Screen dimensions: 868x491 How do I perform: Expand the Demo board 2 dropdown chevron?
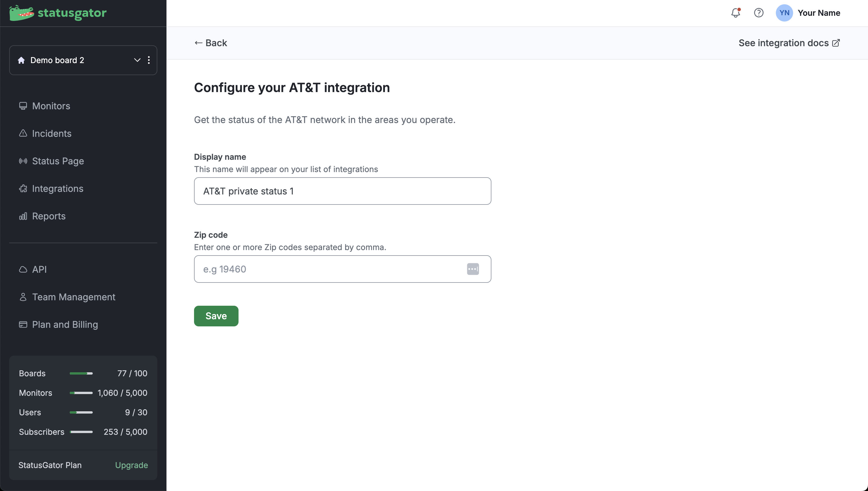tap(137, 60)
